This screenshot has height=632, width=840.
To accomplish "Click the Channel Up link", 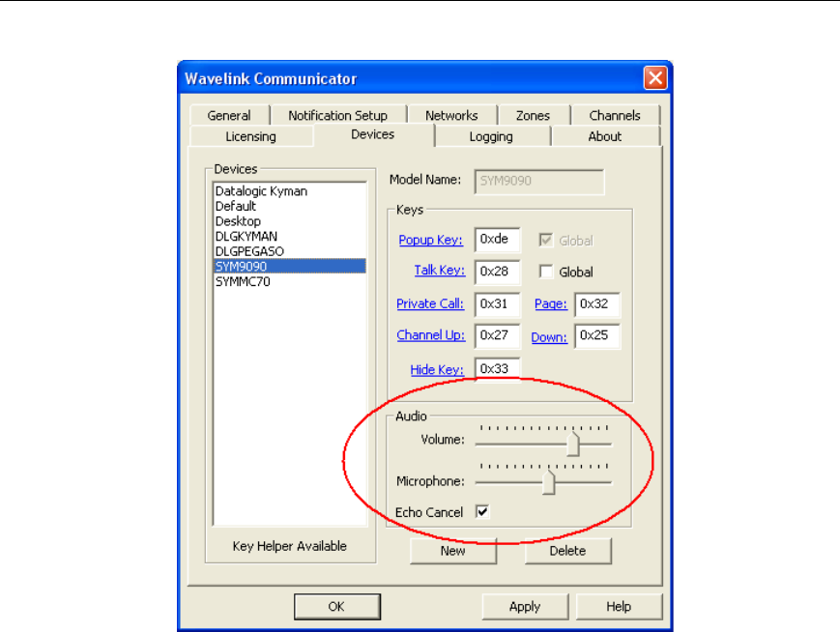I will (x=431, y=335).
